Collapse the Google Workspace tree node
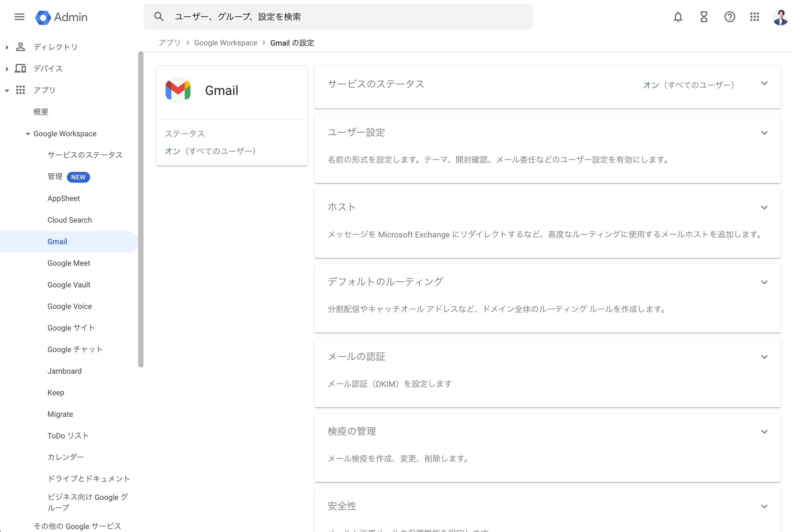The image size is (793, 532). click(28, 134)
